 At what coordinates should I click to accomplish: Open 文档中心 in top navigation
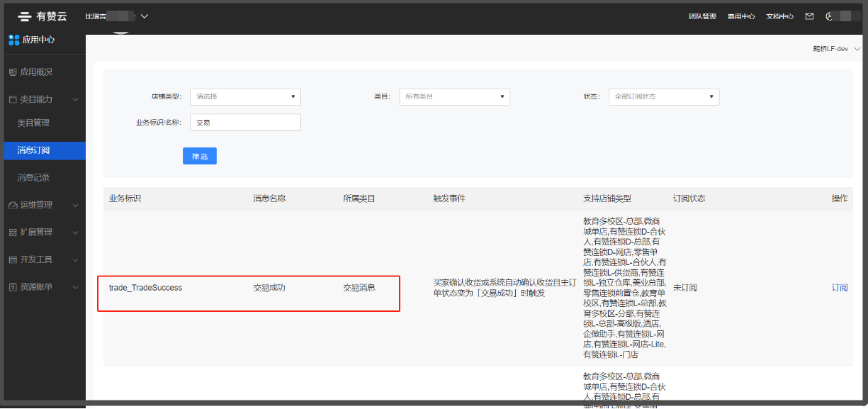tap(779, 16)
